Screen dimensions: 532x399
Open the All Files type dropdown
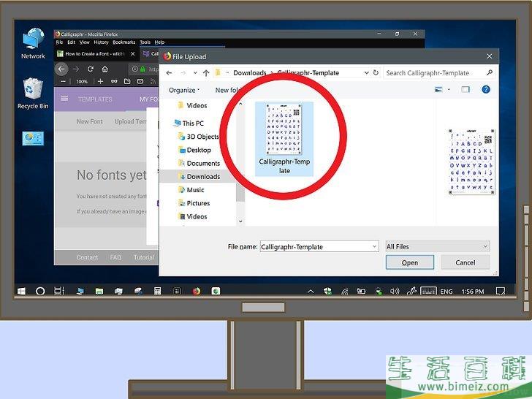tap(437, 246)
